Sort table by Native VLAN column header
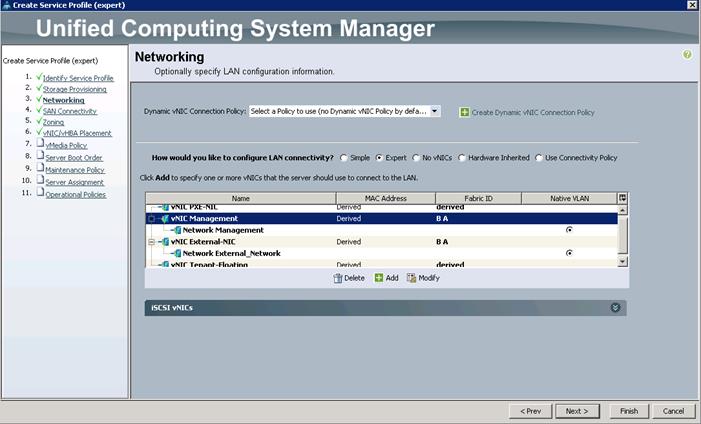 tap(569, 198)
